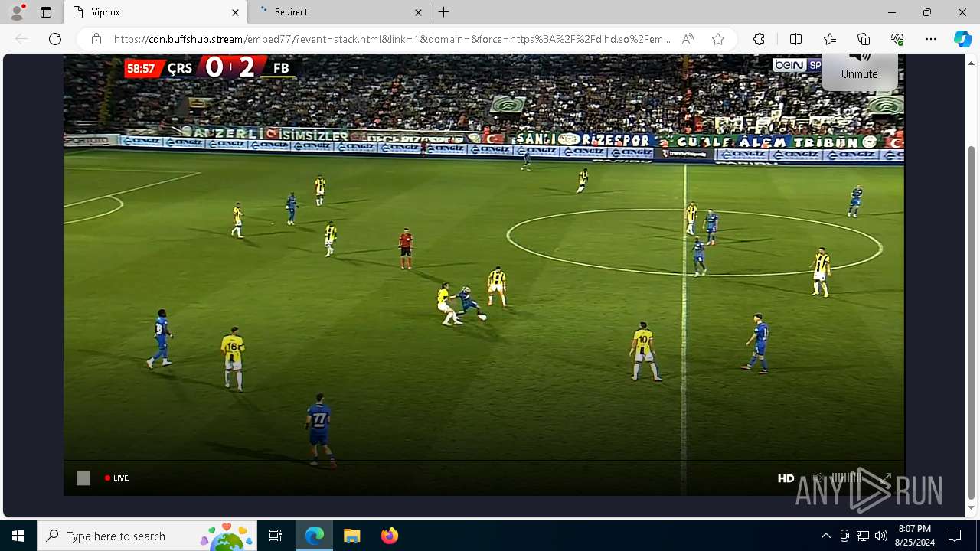
Task: Open Edge Settings and more menu
Action: coord(931,39)
